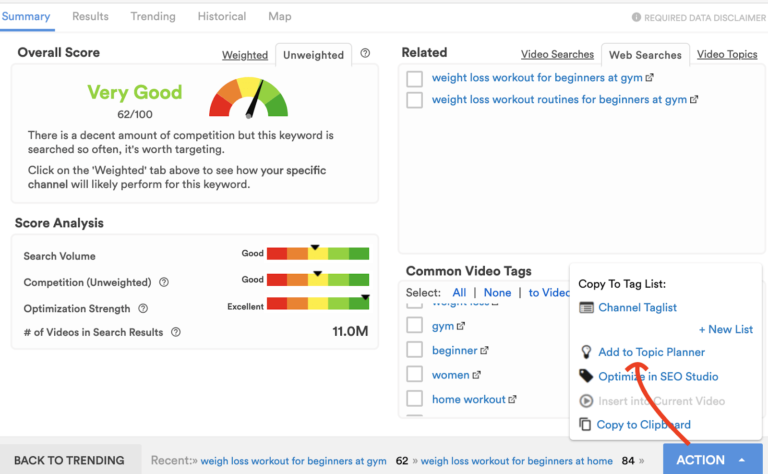Click the Channel Taglist icon
The image size is (768, 474).
tap(587, 308)
